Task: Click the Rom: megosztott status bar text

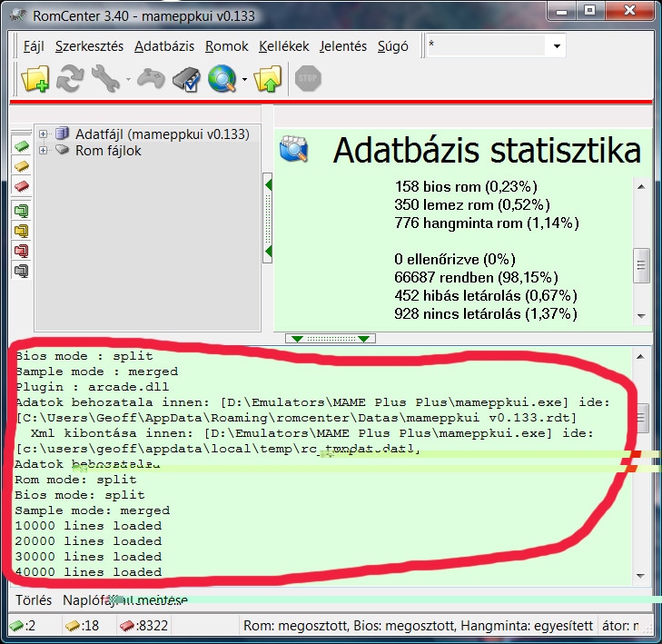Action: (296, 626)
